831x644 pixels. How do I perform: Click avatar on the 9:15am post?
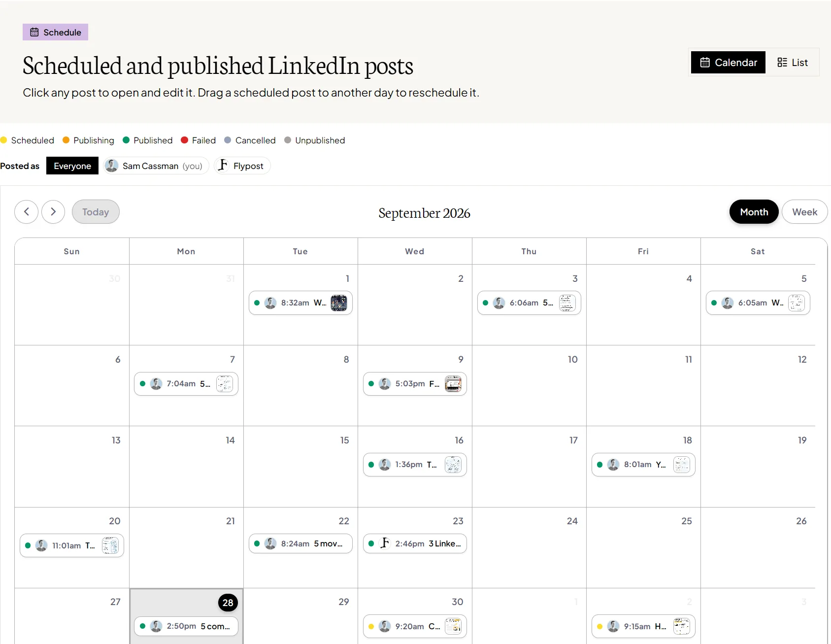(x=613, y=626)
